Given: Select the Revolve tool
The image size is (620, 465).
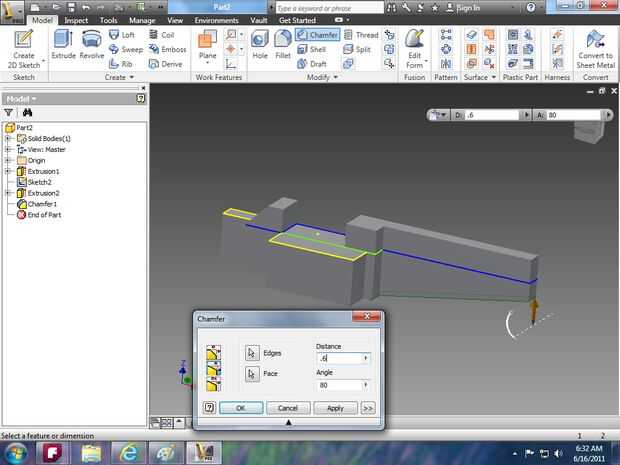Looking at the screenshot, I should pos(92,44).
